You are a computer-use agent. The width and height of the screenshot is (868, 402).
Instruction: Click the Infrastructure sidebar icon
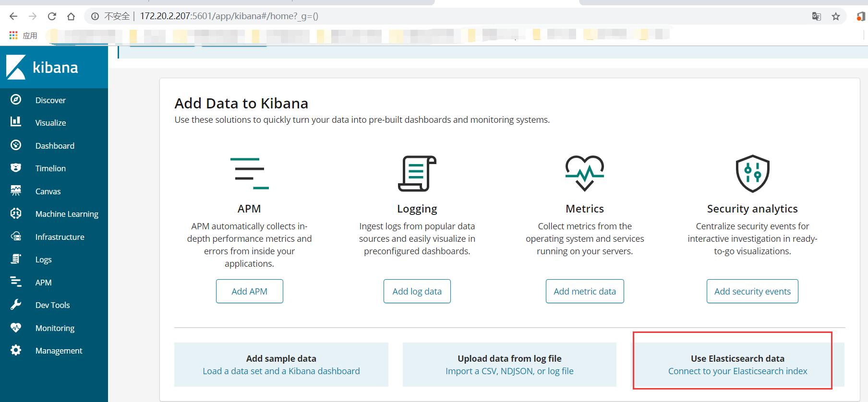click(x=16, y=236)
